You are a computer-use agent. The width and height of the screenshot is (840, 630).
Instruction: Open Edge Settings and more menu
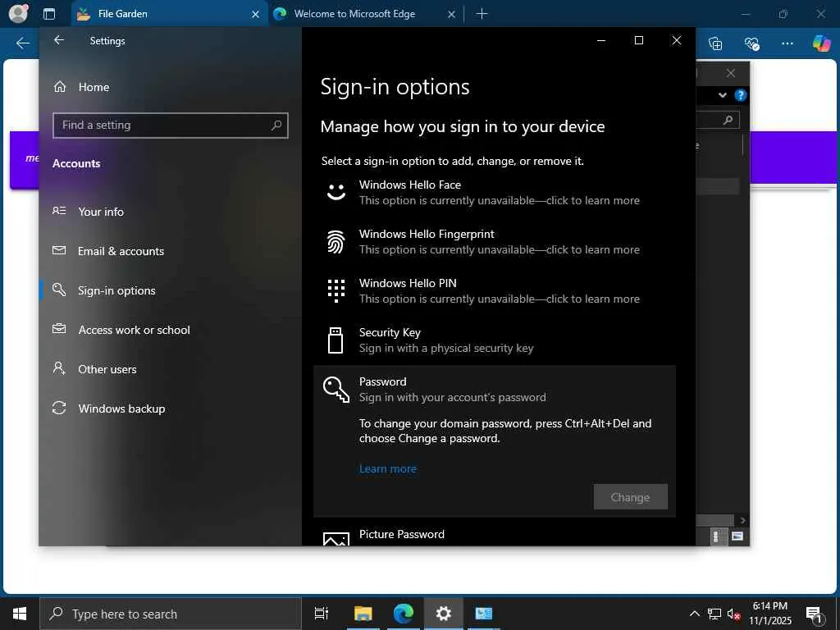(x=787, y=43)
